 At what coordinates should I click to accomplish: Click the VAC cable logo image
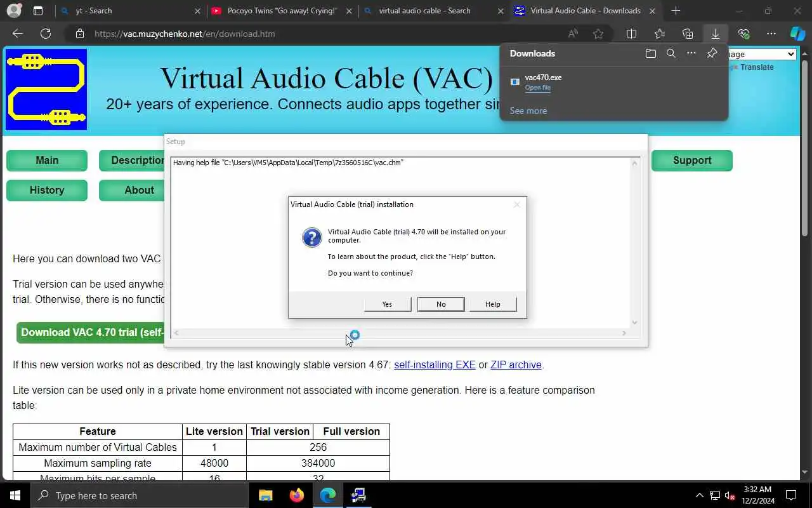click(x=46, y=90)
